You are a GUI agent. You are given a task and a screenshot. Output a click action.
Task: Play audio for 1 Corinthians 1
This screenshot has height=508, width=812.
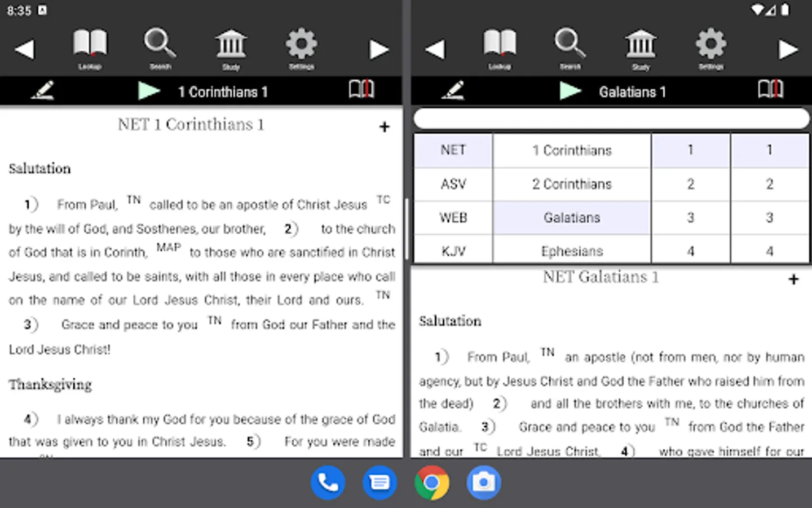click(x=149, y=90)
